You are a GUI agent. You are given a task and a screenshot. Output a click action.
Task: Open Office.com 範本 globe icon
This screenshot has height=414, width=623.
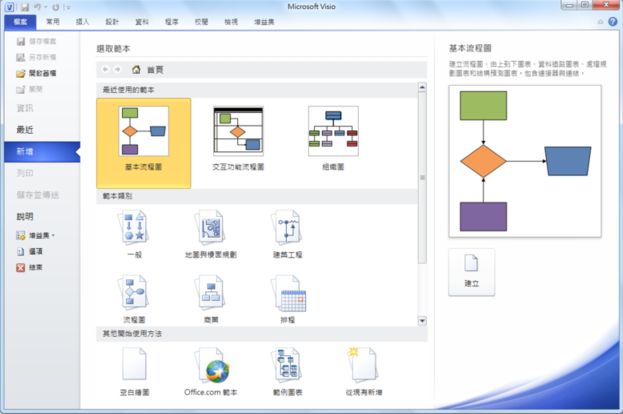[x=212, y=365]
